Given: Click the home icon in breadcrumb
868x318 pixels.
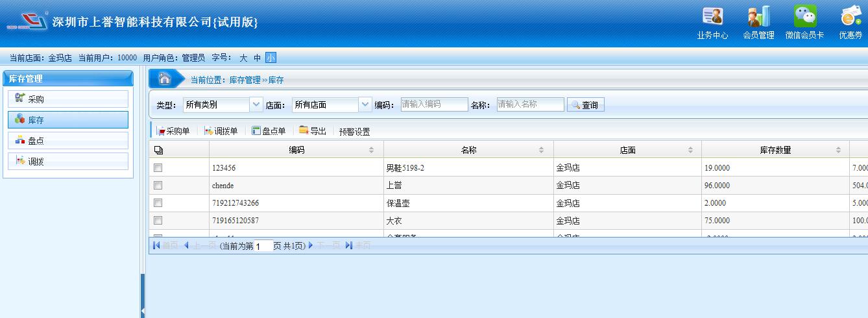Looking at the screenshot, I should (x=165, y=79).
